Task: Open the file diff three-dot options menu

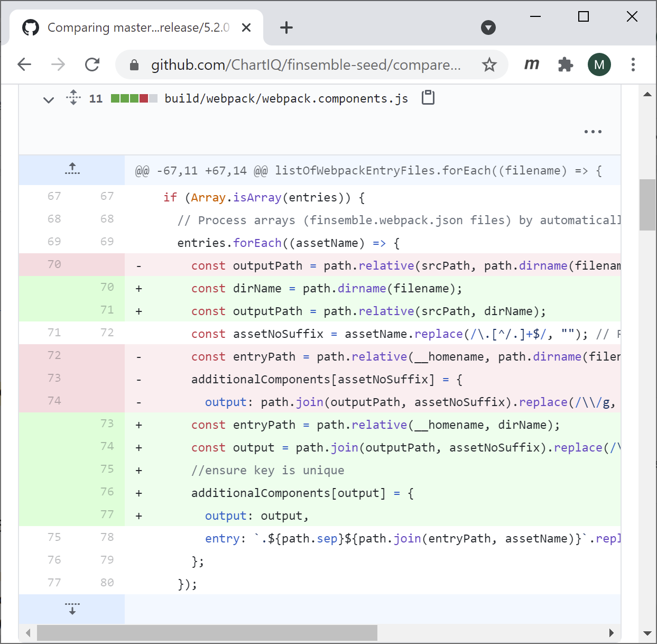Action: pyautogui.click(x=593, y=132)
